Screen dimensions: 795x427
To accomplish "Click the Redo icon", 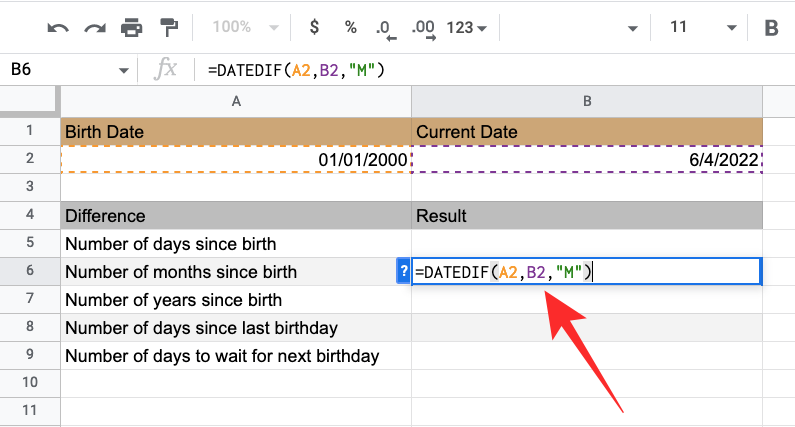I will pyautogui.click(x=92, y=28).
